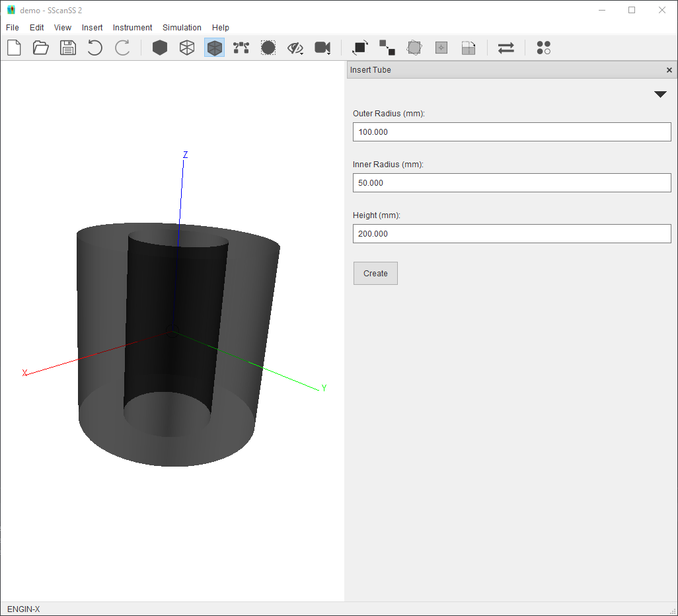Screen dimensions: 678x616
Task: Open a project with the folder icon
Action: click(x=41, y=48)
